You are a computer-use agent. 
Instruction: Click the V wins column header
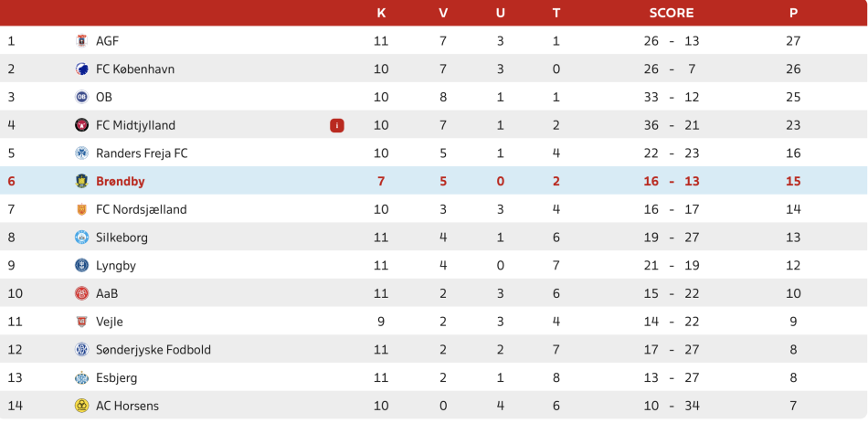pyautogui.click(x=443, y=13)
